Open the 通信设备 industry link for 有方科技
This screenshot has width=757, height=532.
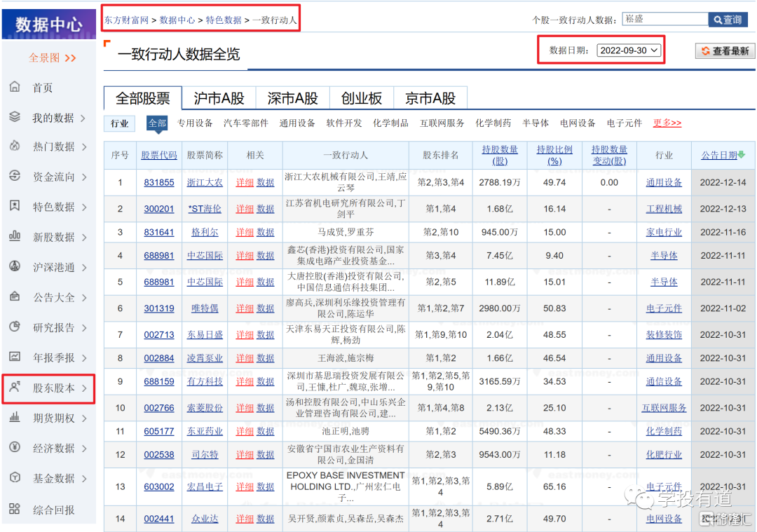[664, 381]
